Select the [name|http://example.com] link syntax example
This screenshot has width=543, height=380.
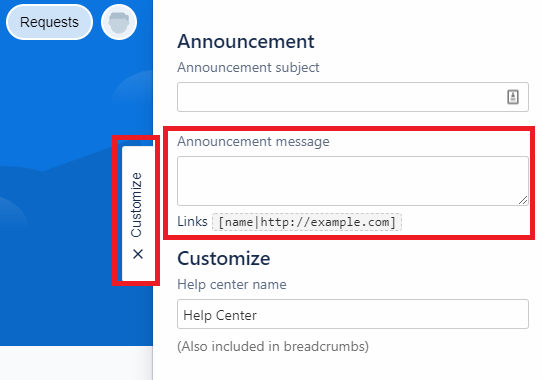(307, 222)
